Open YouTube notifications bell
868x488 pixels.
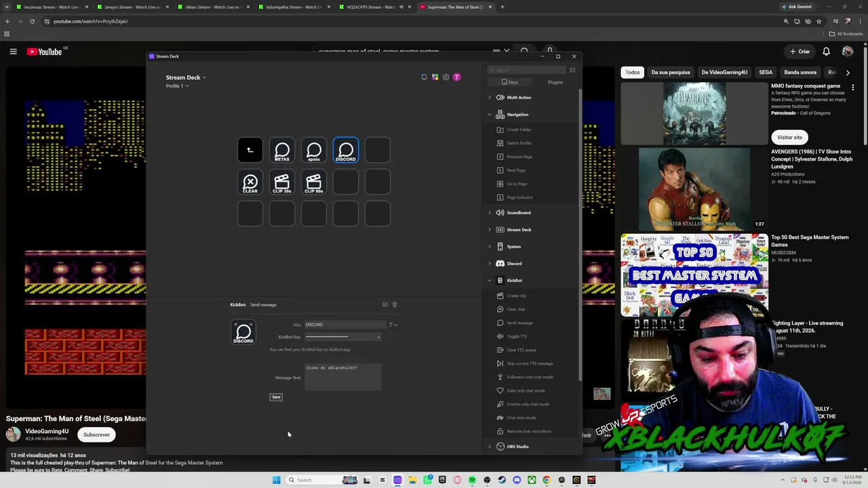826,52
